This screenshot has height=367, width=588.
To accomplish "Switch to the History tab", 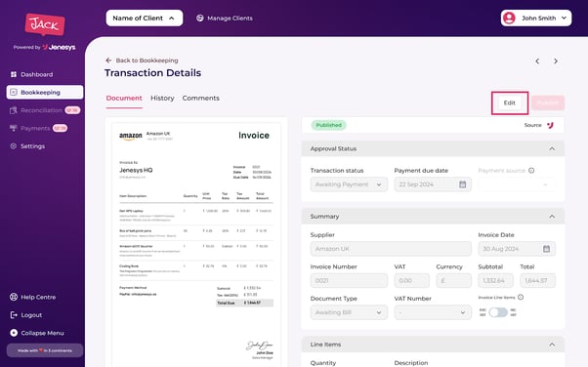I will (162, 99).
